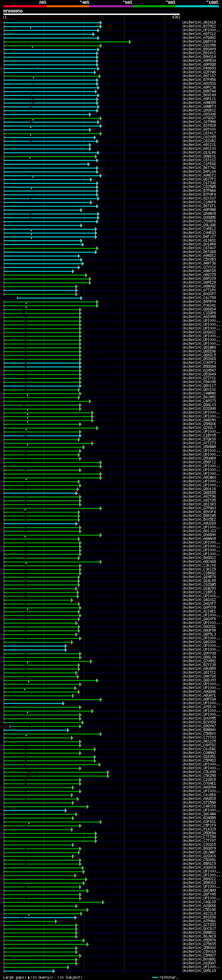Select entry UniRef100_B3TM28
Screen dimensions: 222x980
click(x=199, y=125)
